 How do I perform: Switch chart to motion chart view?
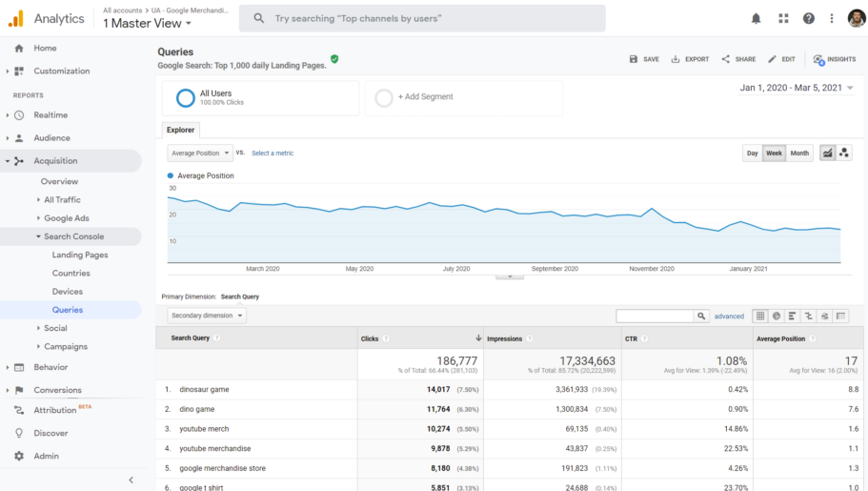click(x=843, y=153)
